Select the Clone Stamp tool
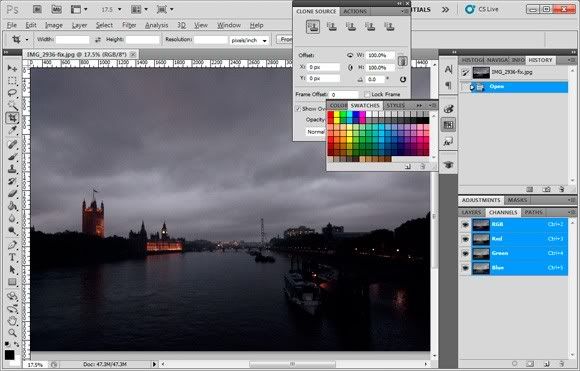 coord(12,169)
